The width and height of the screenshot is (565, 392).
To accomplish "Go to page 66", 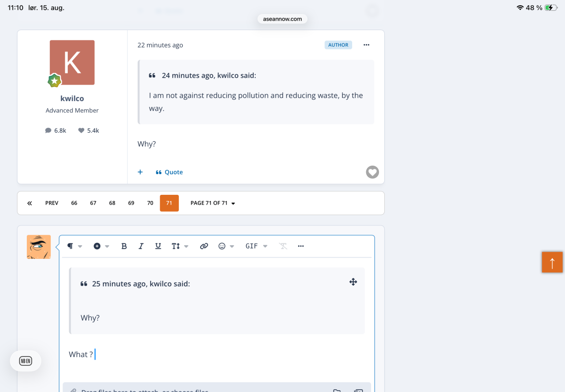I will click(x=74, y=203).
